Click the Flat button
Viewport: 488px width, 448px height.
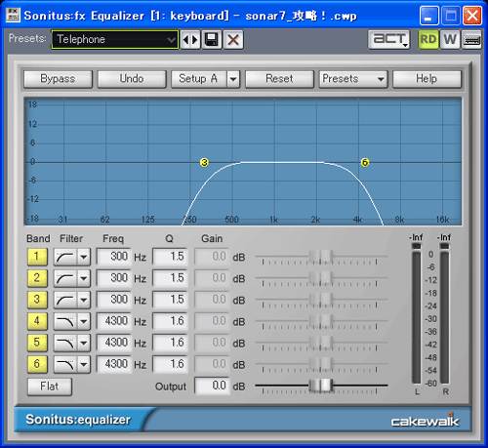(50, 387)
